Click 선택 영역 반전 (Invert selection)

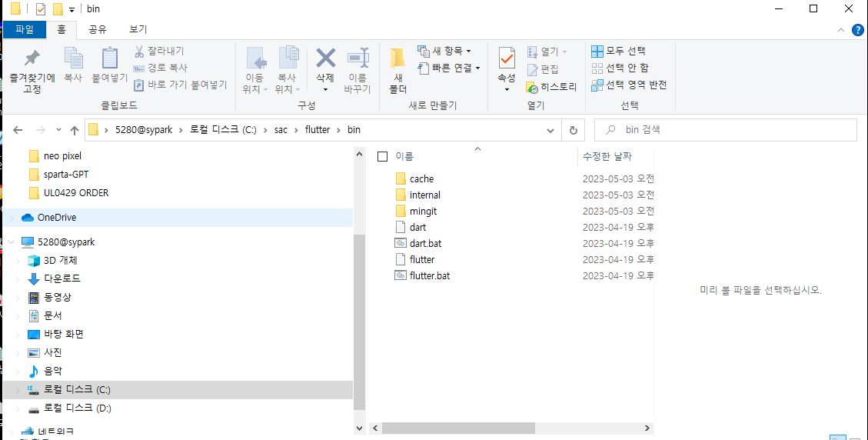(x=629, y=85)
